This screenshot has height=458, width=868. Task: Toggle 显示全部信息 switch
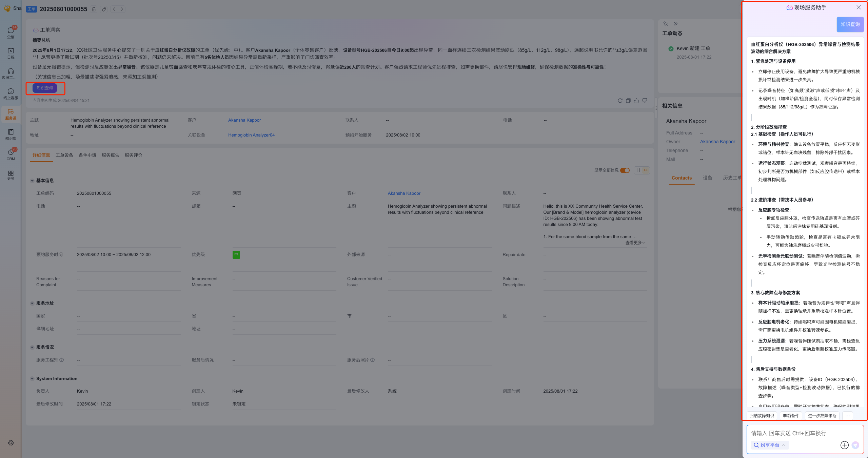(x=625, y=170)
